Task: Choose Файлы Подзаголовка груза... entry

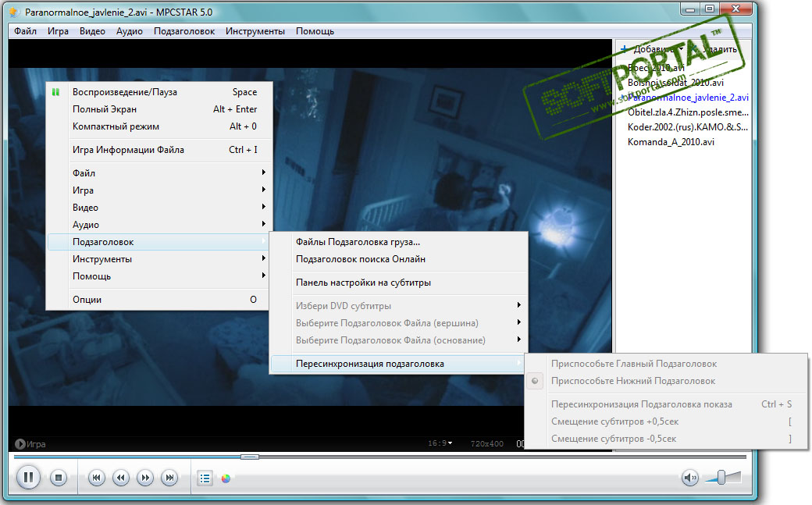Action: [398, 242]
